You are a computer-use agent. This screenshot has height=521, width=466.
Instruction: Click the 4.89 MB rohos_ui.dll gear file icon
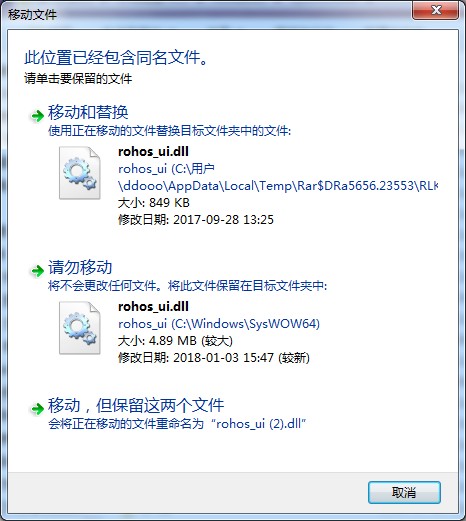coord(80,328)
